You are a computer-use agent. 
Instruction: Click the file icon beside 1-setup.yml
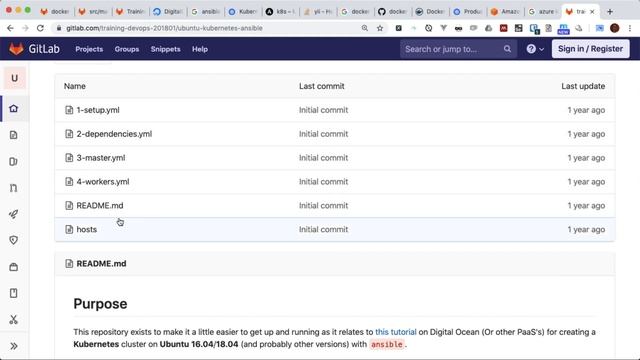[69, 110]
